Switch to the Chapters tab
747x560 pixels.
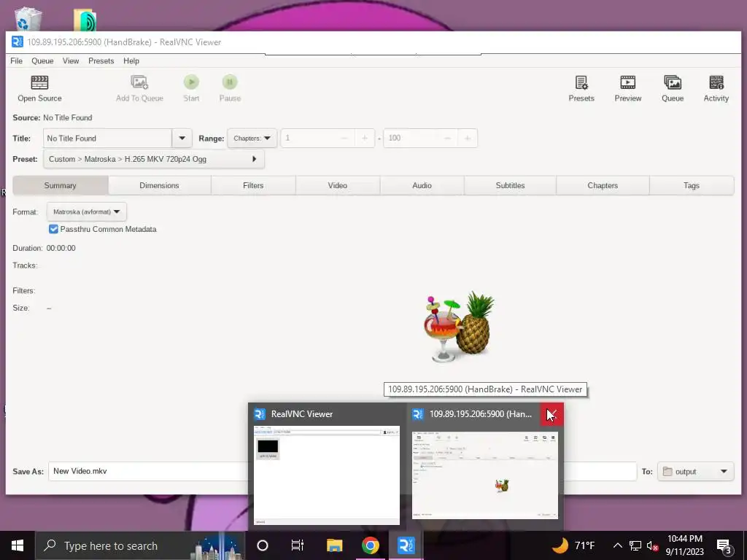[602, 186]
